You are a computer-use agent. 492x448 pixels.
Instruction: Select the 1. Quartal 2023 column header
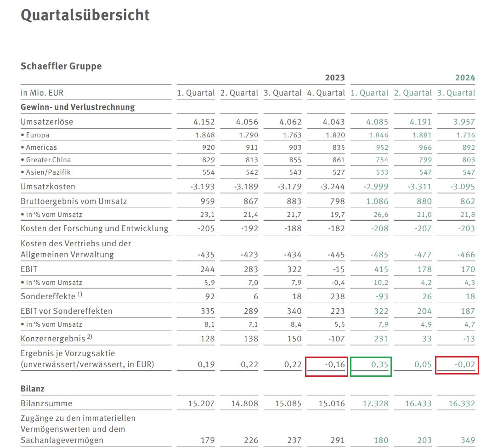(x=196, y=93)
